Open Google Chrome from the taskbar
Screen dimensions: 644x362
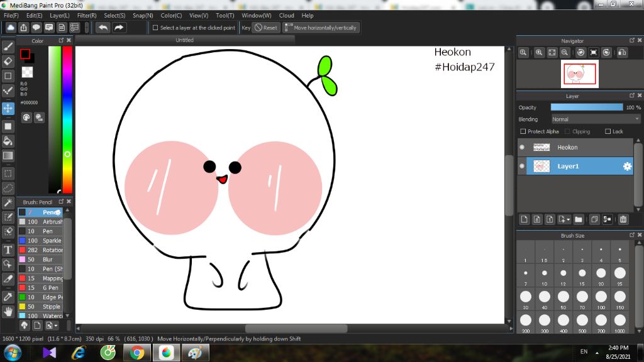point(137,353)
